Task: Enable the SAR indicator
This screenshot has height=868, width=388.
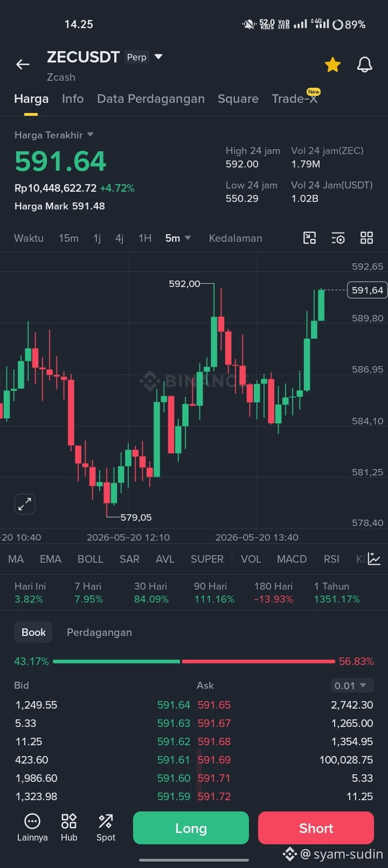Action: 129,559
